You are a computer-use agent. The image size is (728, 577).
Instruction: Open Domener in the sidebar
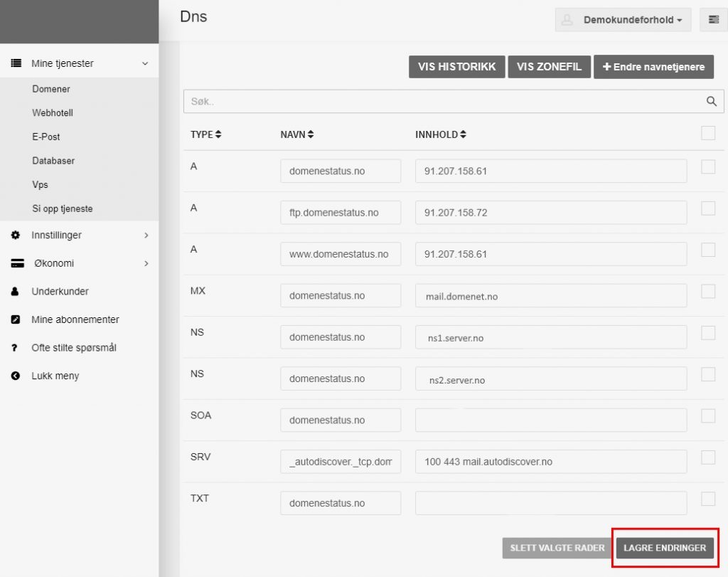[51, 89]
